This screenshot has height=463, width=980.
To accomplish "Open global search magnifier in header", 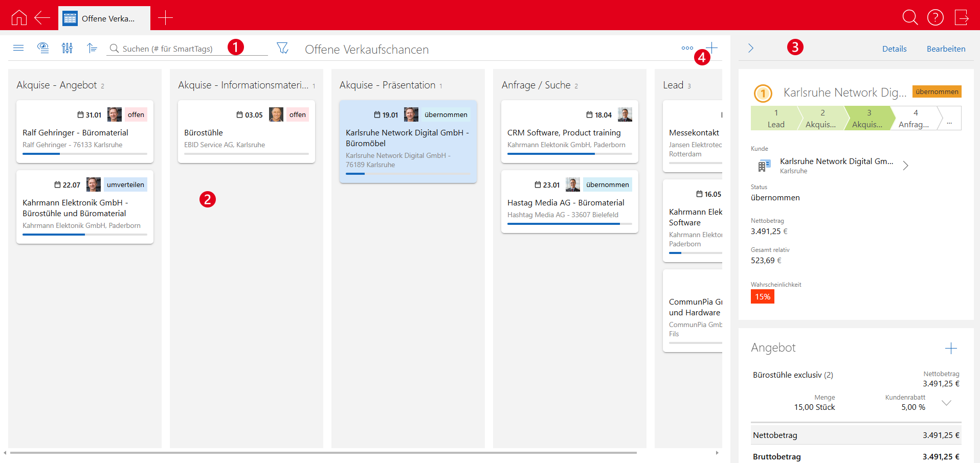I will coord(910,17).
